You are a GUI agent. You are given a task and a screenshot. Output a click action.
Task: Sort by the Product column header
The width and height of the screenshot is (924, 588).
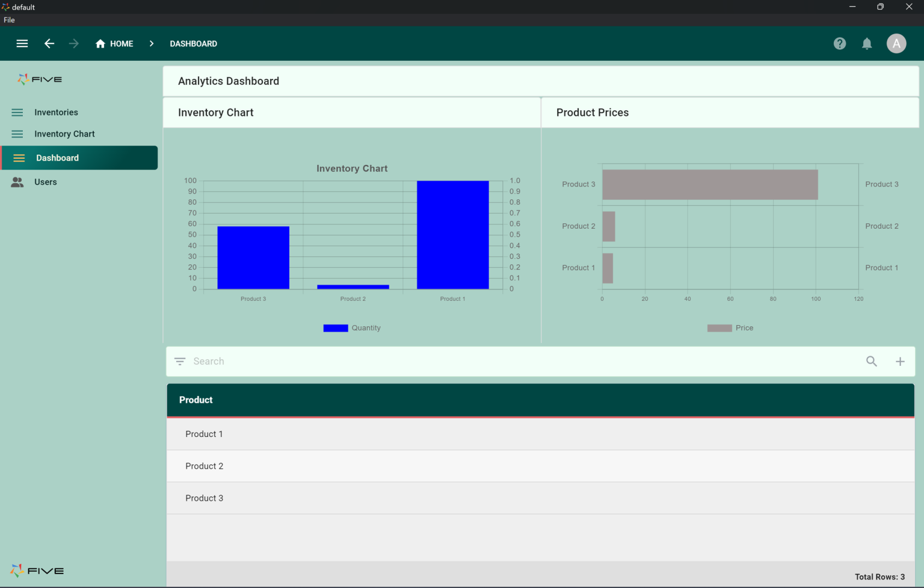pos(196,400)
